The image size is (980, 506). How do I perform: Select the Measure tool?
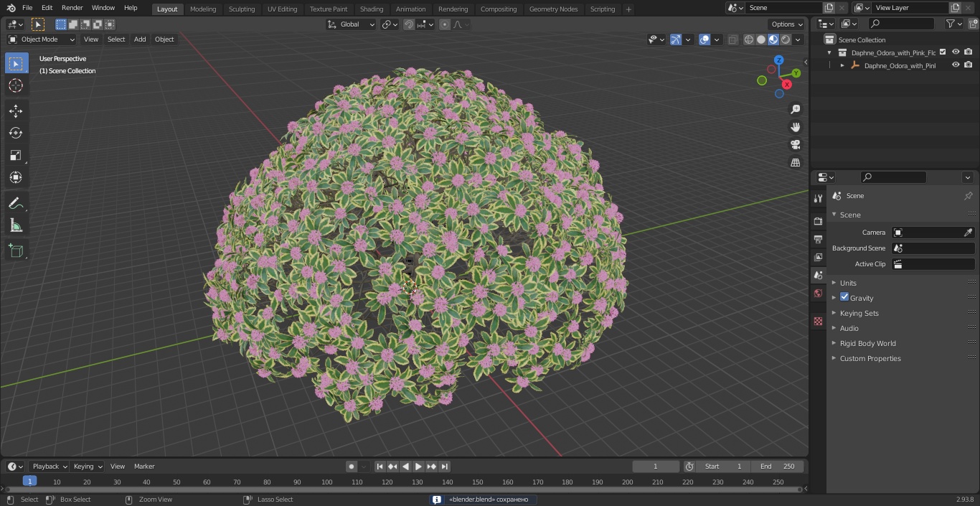16,226
